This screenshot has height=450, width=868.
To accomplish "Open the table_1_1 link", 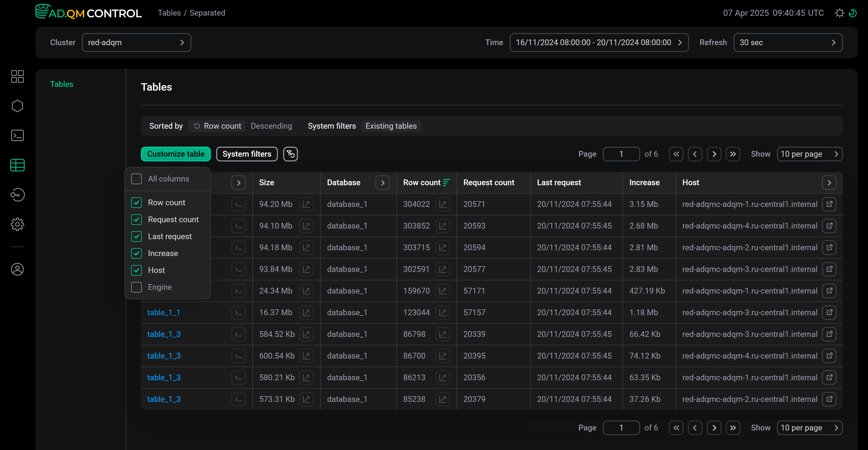I will click(163, 313).
